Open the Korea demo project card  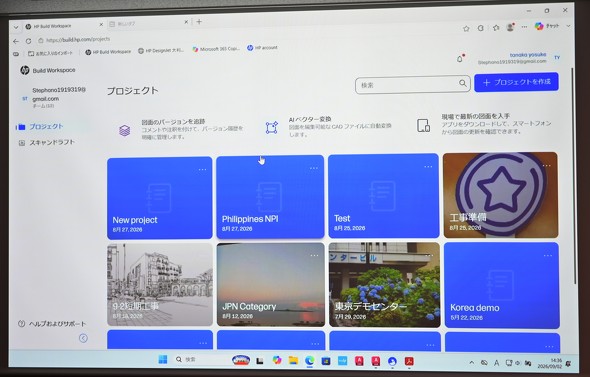pyautogui.click(x=502, y=285)
